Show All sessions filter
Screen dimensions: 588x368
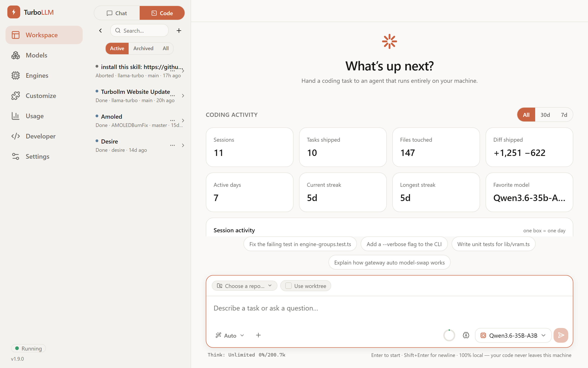[x=166, y=49]
